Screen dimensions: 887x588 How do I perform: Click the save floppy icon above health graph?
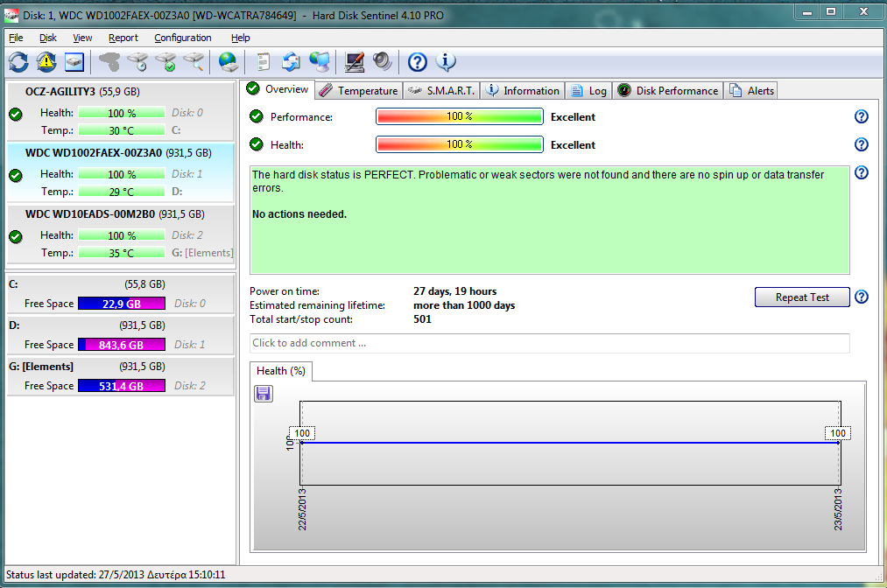(264, 394)
